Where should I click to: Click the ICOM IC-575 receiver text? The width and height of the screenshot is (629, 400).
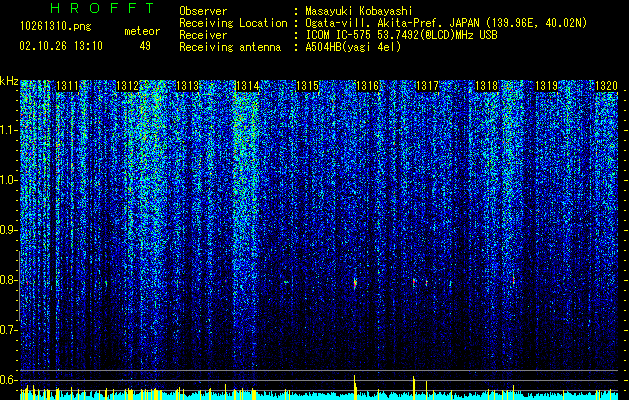pos(401,35)
